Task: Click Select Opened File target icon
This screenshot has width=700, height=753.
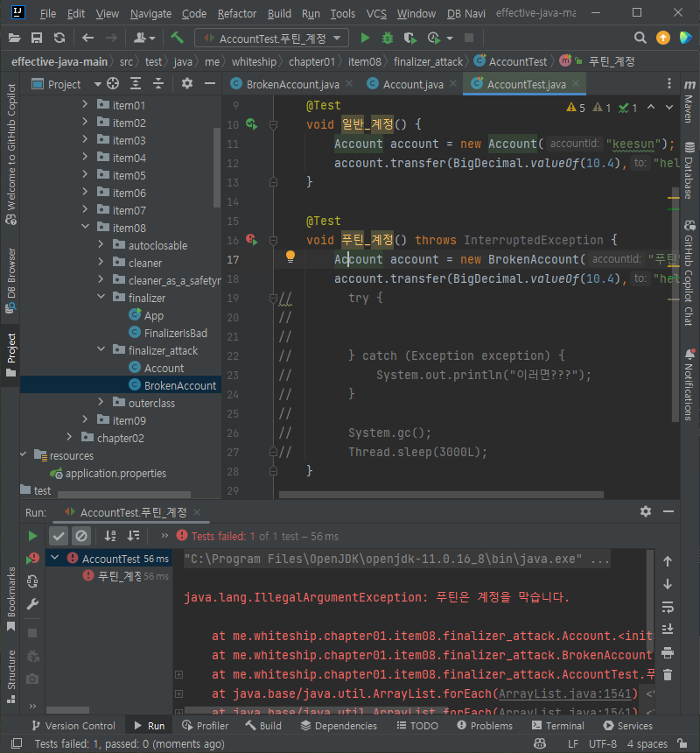Action: [113, 84]
